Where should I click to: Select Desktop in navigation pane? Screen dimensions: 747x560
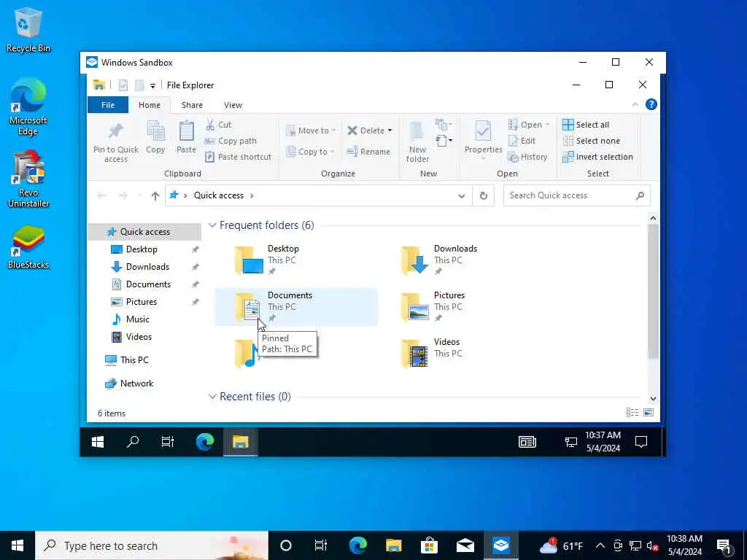[x=142, y=249]
